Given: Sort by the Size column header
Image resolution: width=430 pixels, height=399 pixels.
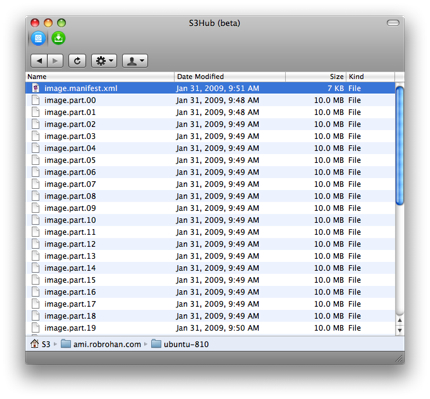Looking at the screenshot, I should pos(316,77).
